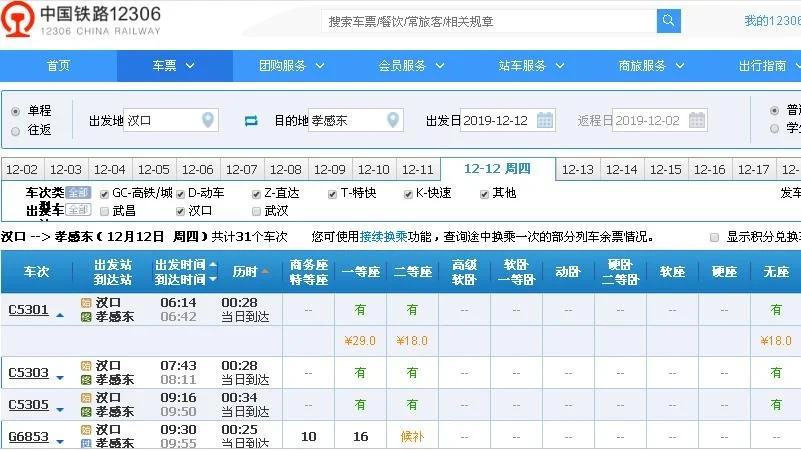
Task: Toggle the Z-直达 checkbox
Action: tap(256, 194)
